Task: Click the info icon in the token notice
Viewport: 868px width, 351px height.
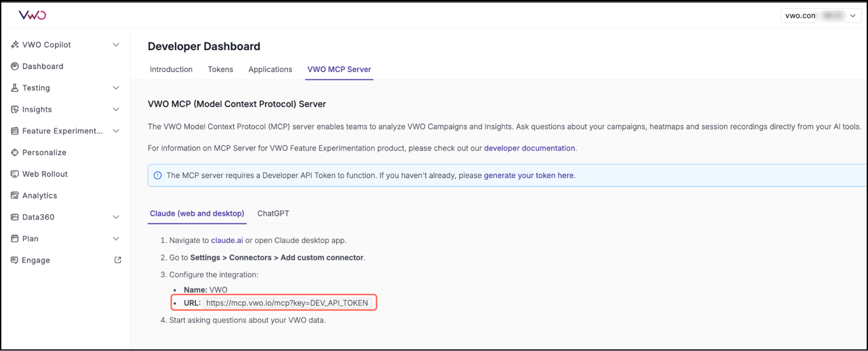Action: click(157, 175)
